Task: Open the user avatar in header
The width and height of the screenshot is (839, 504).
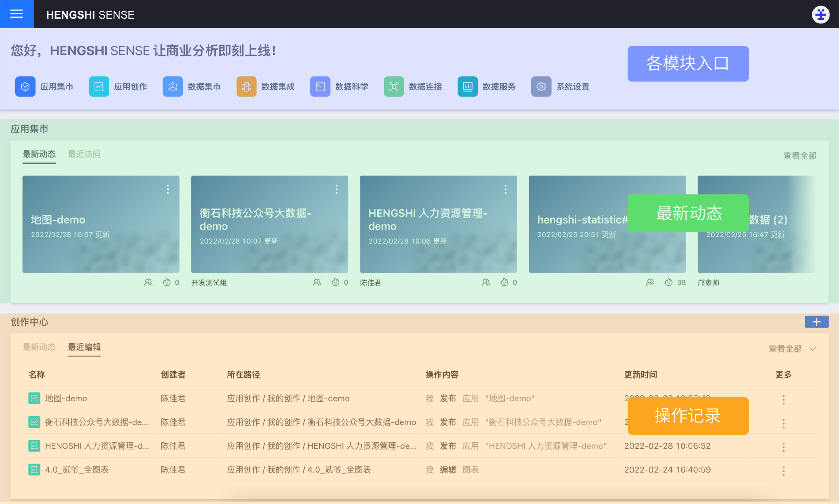Action: pos(820,15)
